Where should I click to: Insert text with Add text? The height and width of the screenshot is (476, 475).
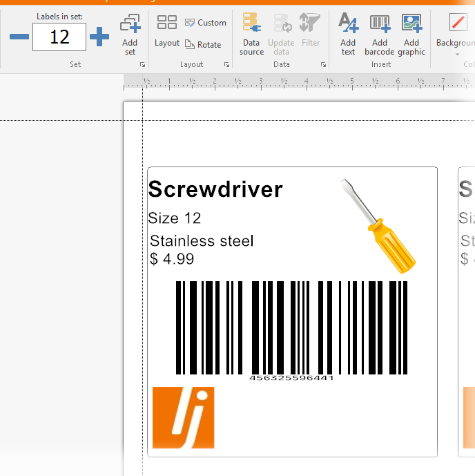click(x=348, y=34)
